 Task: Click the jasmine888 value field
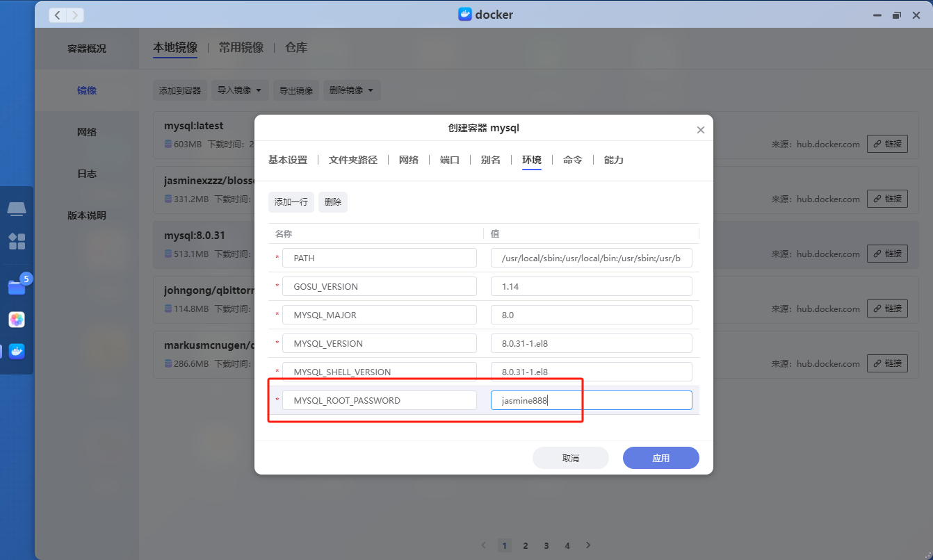click(x=592, y=400)
